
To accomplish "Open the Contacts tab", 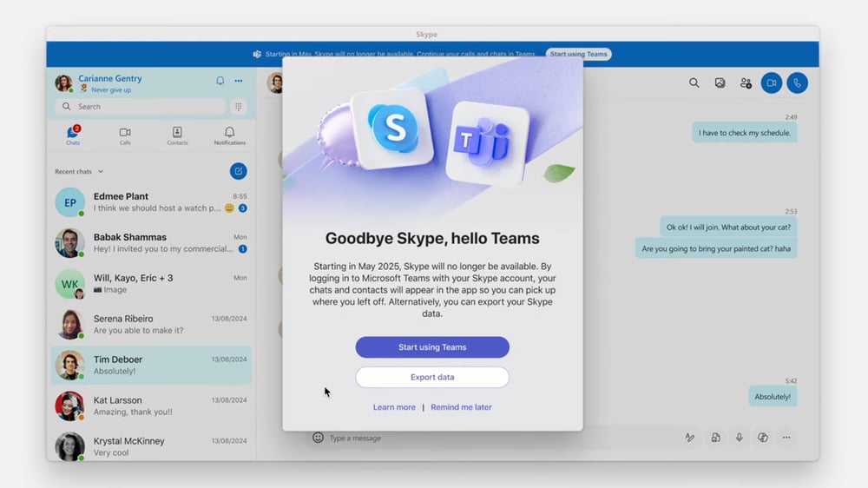I will [x=177, y=135].
